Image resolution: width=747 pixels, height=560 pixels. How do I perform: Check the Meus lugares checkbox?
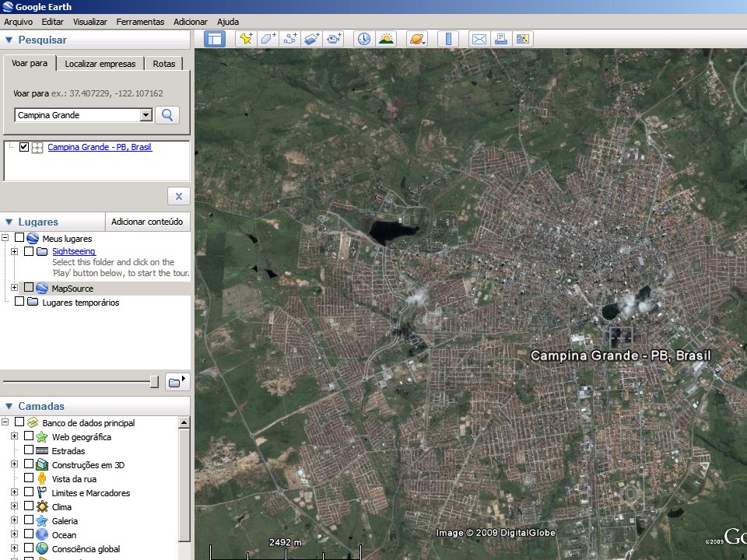coord(19,237)
